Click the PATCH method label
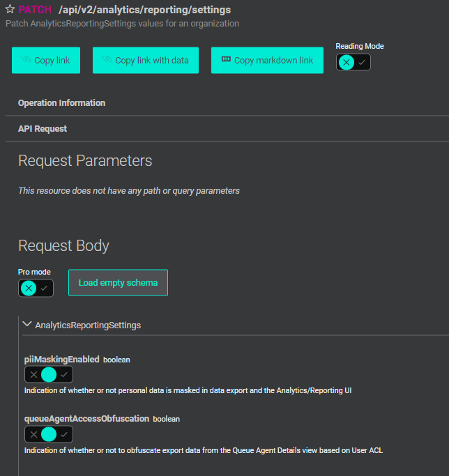 [x=35, y=10]
